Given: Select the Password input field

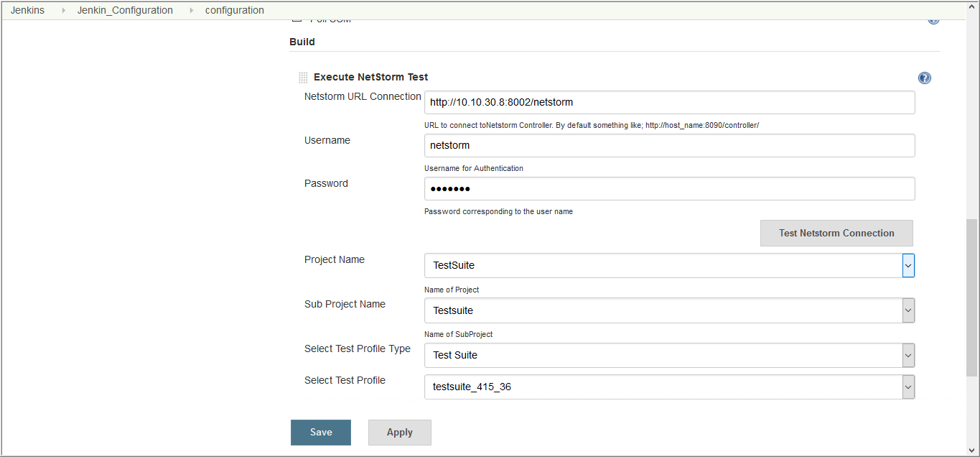Looking at the screenshot, I should point(670,188).
